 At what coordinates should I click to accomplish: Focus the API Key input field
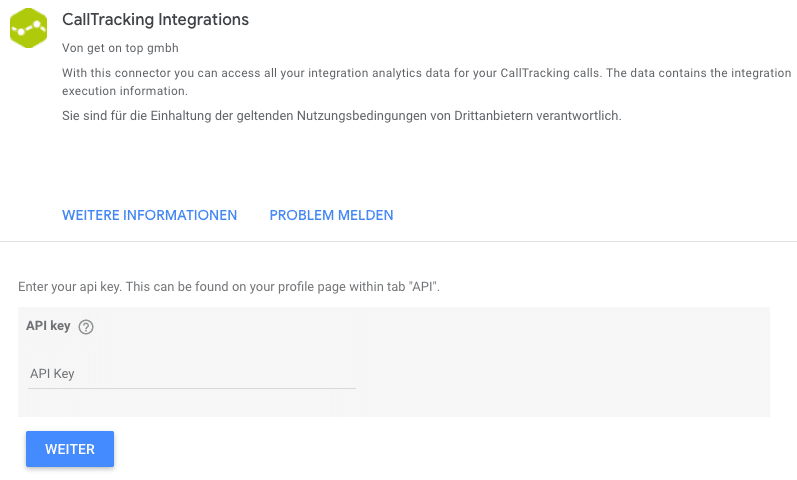click(192, 374)
